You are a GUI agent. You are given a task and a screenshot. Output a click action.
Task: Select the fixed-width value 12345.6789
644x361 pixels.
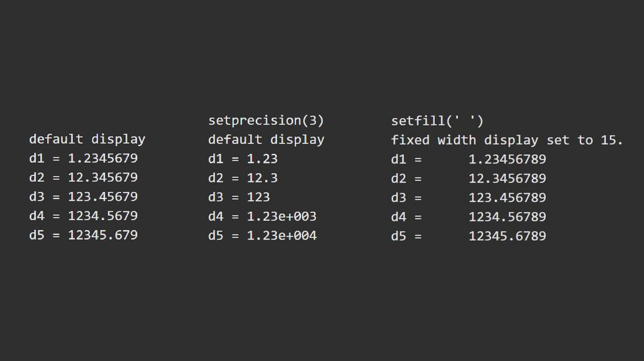507,236
